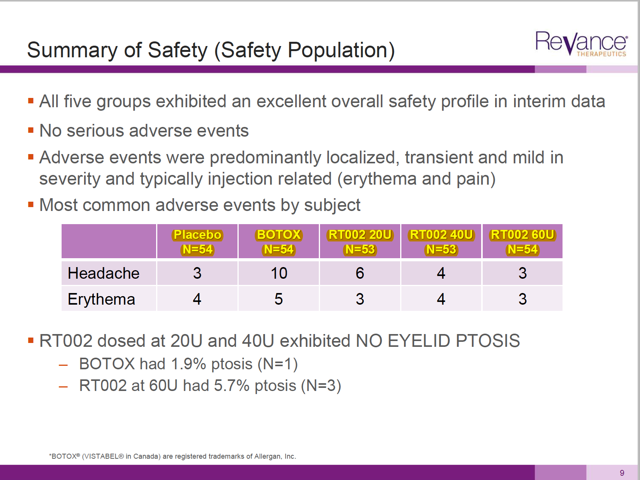Screen dimensions: 640x480
Task: Select the 'Headache' row label
Action: pyautogui.click(x=103, y=273)
